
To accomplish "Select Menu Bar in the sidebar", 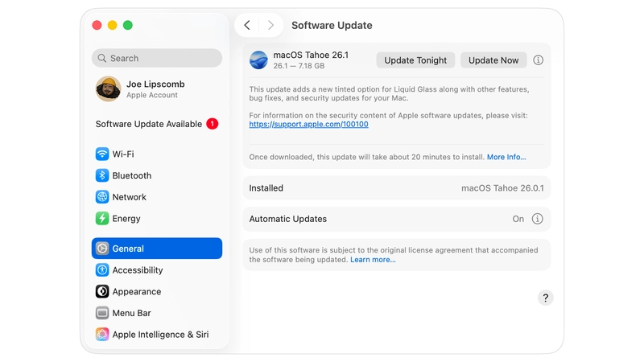I will coord(156,313).
